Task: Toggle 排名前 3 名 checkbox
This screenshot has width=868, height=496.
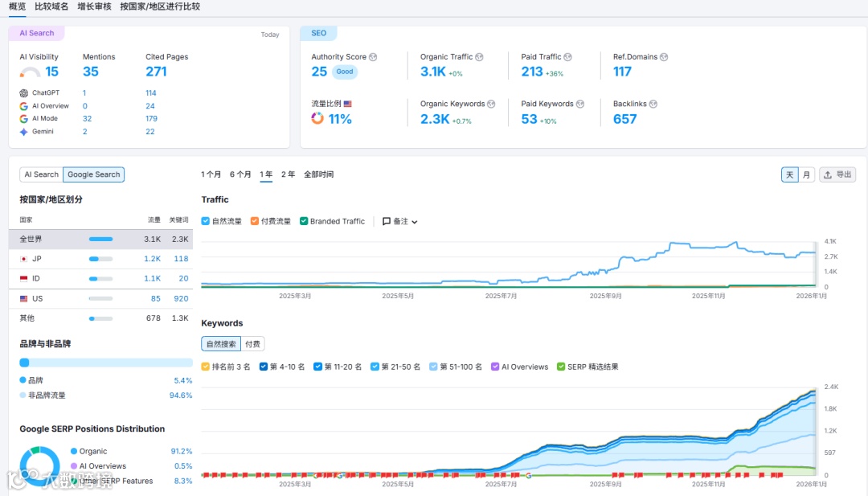Action: (x=206, y=367)
